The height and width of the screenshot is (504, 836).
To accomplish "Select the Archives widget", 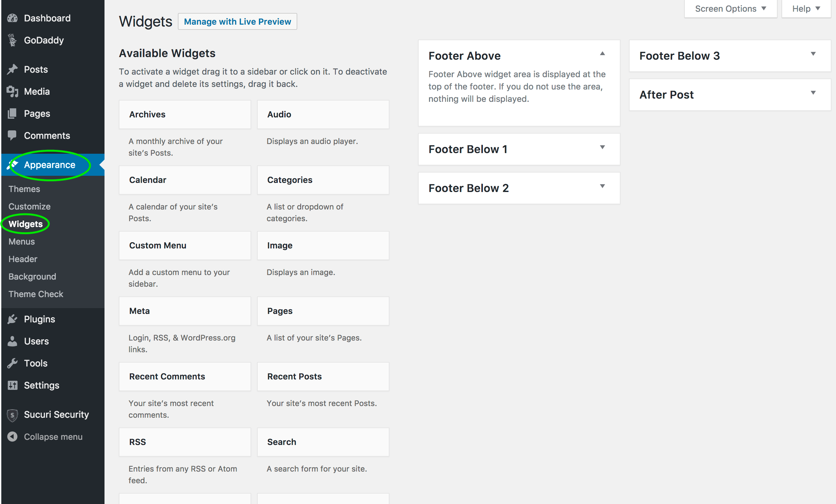I will coord(185,114).
